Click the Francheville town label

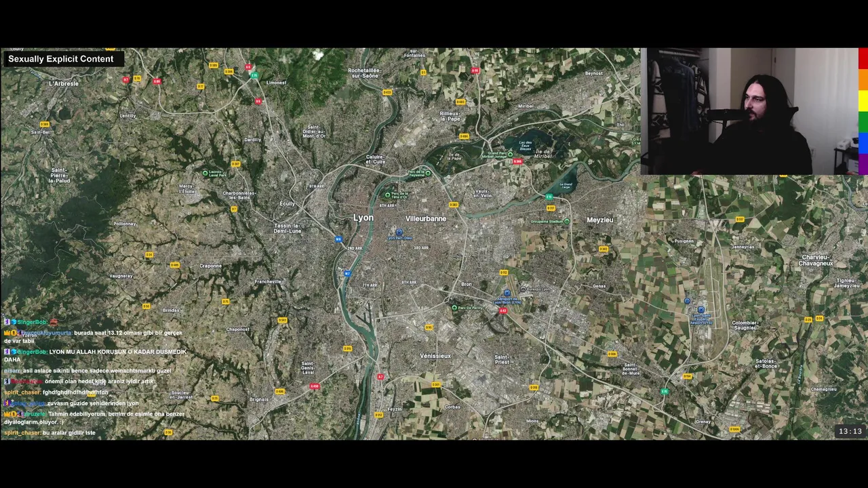268,281
